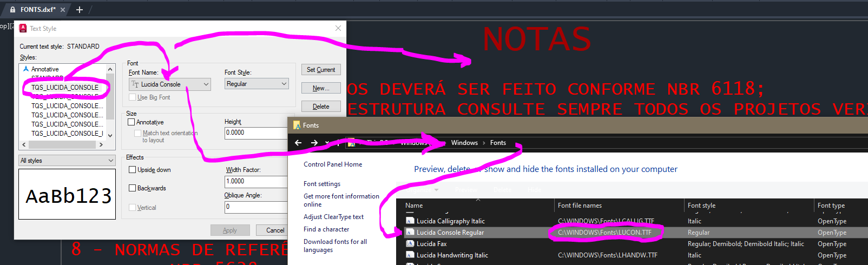This screenshot has height=265, width=868.
Task: Open the All styles filter dropdown
Action: pos(110,160)
